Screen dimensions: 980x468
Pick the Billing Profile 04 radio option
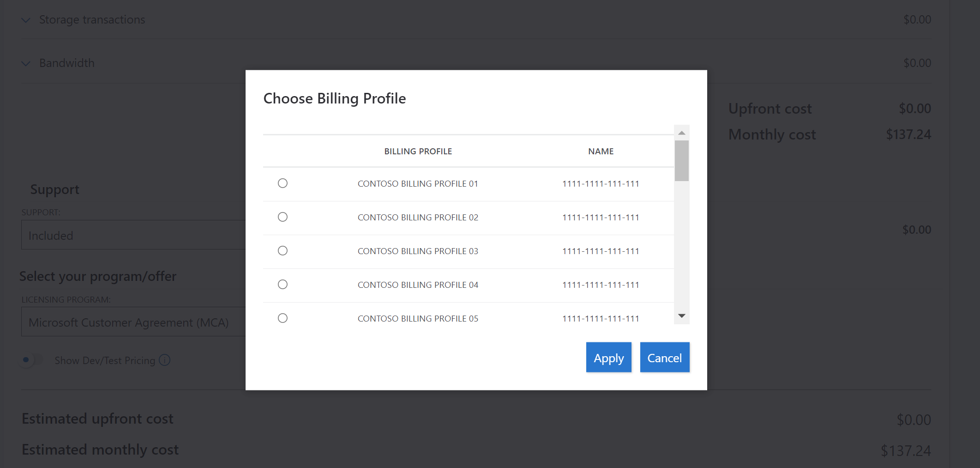(283, 285)
